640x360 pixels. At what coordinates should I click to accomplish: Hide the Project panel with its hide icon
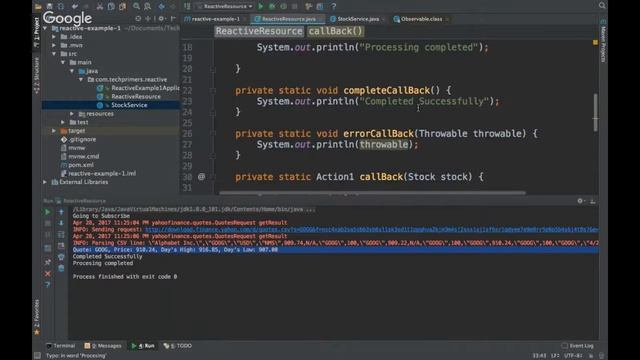click(x=173, y=18)
